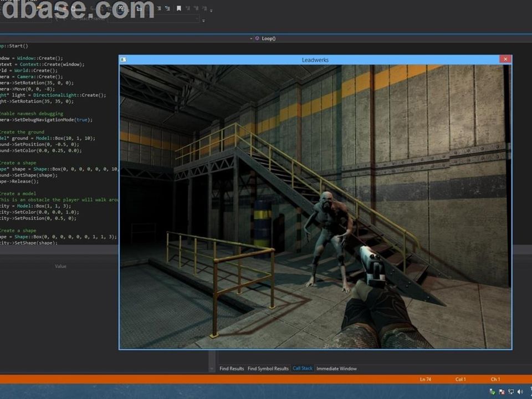Toggle a bookmark using the bookmark toolbar icon
The image size is (532, 399).
click(179, 8)
